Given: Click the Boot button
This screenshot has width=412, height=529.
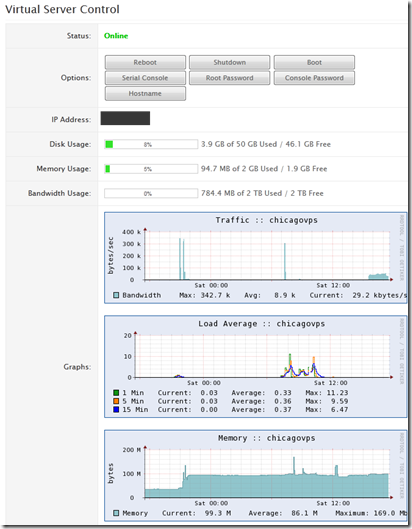Looking at the screenshot, I should pos(314,62).
